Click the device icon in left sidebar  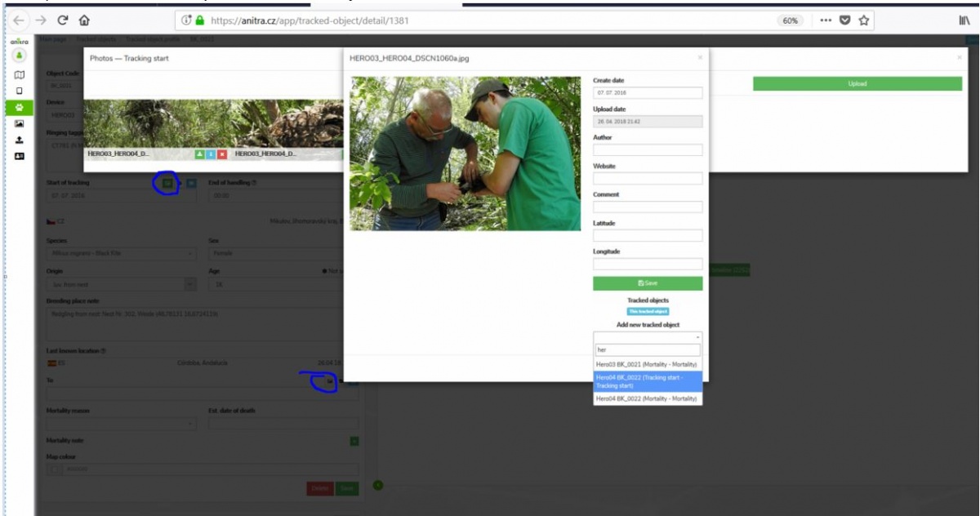click(19, 90)
